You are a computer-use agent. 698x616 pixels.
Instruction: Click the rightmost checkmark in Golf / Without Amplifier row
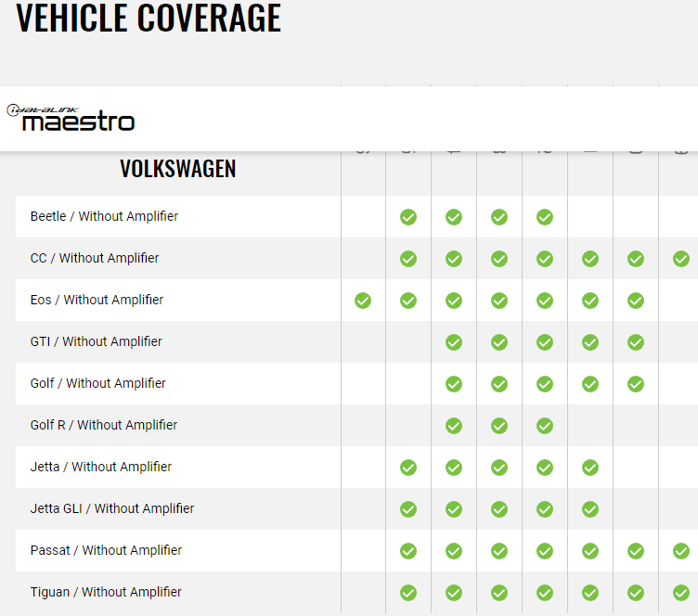pyautogui.click(x=636, y=384)
